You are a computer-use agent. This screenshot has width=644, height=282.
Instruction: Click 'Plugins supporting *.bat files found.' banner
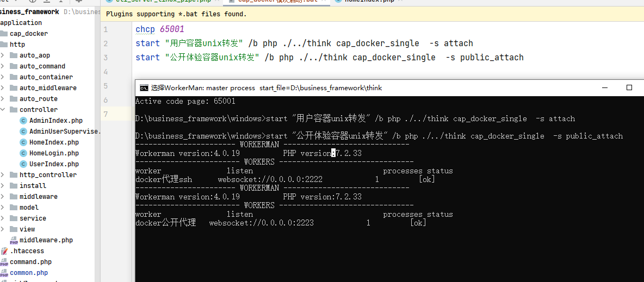pyautogui.click(x=176, y=14)
